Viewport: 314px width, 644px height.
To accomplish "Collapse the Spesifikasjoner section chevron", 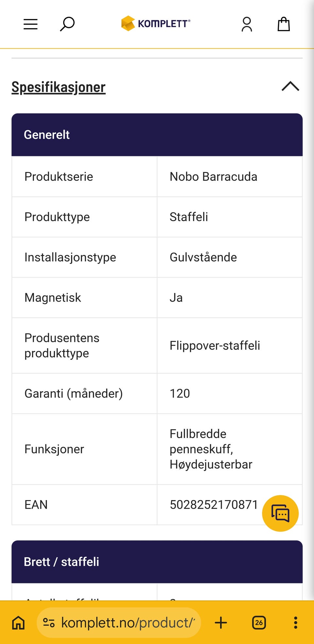I will 290,86.
